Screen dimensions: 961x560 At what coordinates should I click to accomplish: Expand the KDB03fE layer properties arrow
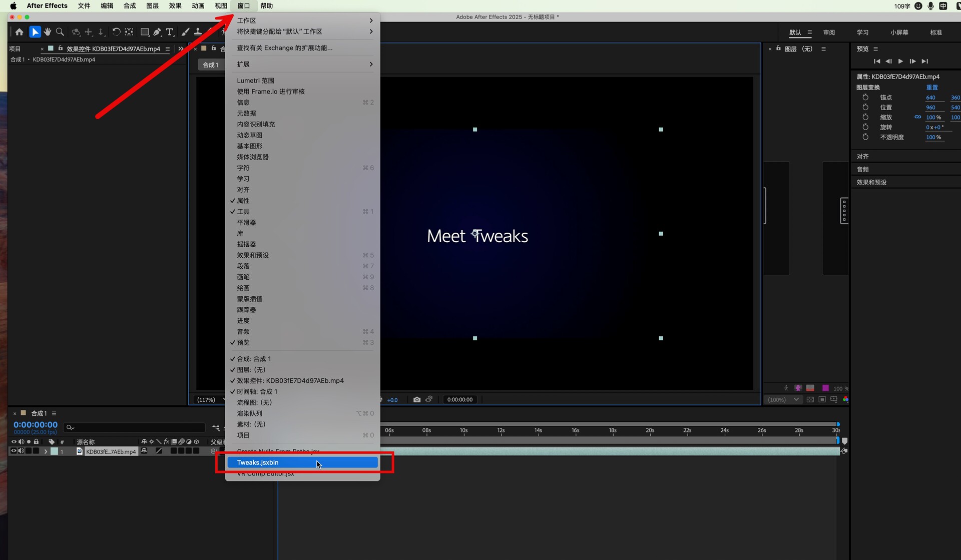point(46,451)
